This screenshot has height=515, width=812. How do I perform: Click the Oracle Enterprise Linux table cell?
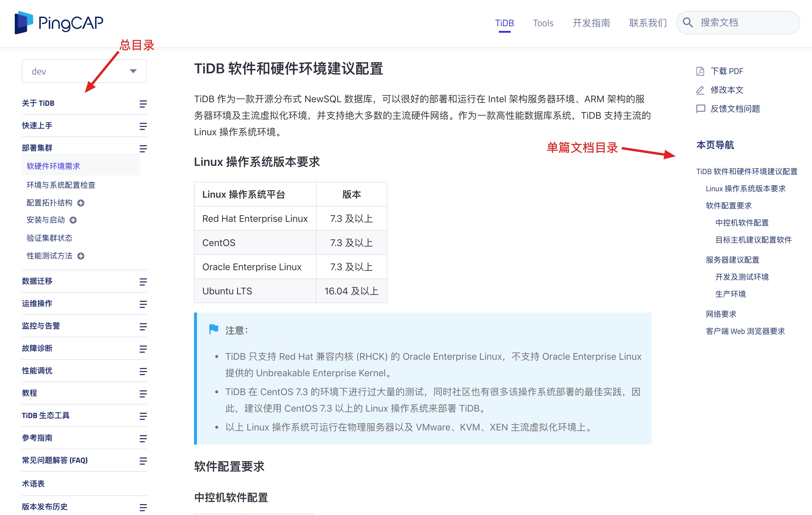point(255,267)
